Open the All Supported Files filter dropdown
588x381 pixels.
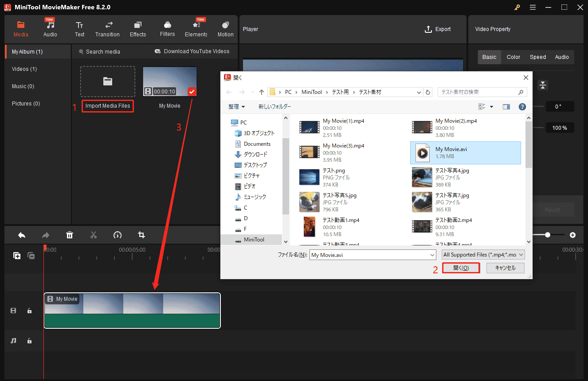tap(484, 255)
